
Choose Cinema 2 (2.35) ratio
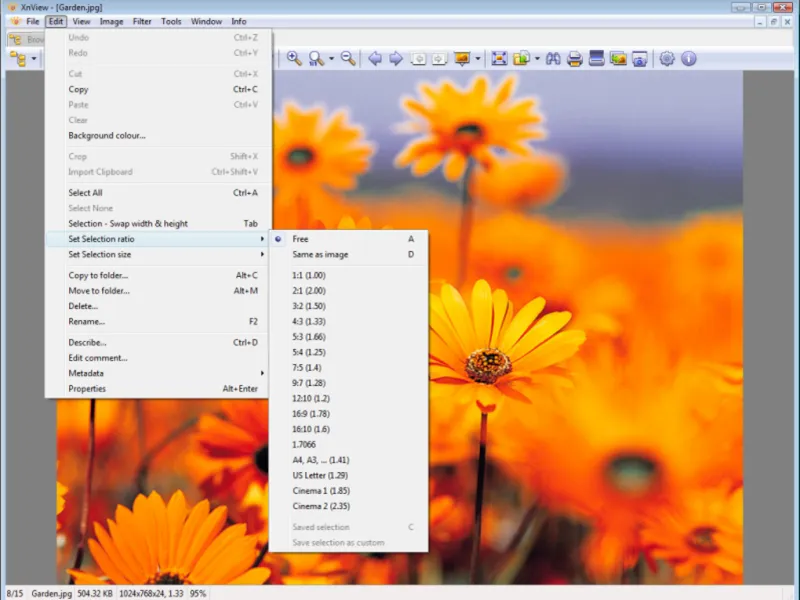349,506
